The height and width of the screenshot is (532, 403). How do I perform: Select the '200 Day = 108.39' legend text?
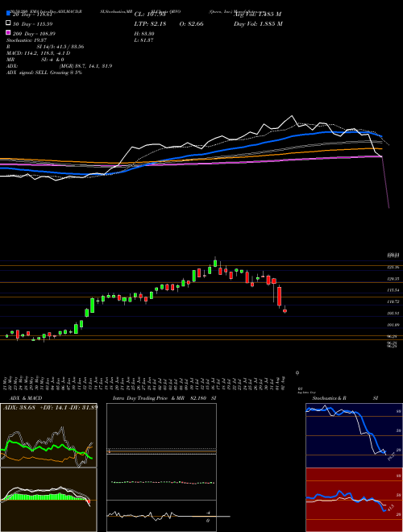click(34, 34)
